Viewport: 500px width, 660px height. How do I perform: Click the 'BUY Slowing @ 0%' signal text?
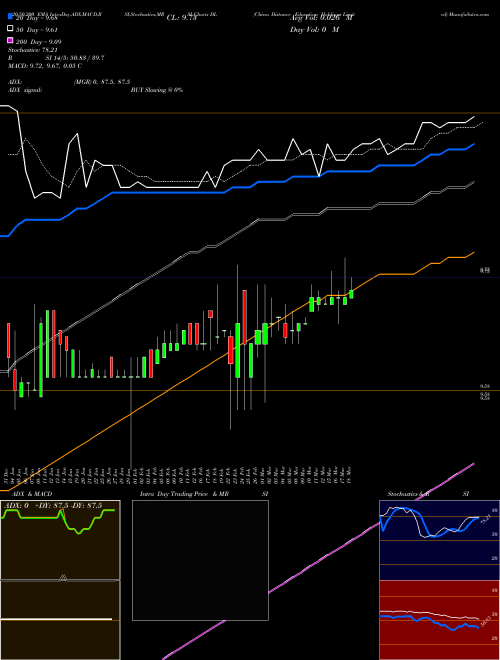click(157, 90)
